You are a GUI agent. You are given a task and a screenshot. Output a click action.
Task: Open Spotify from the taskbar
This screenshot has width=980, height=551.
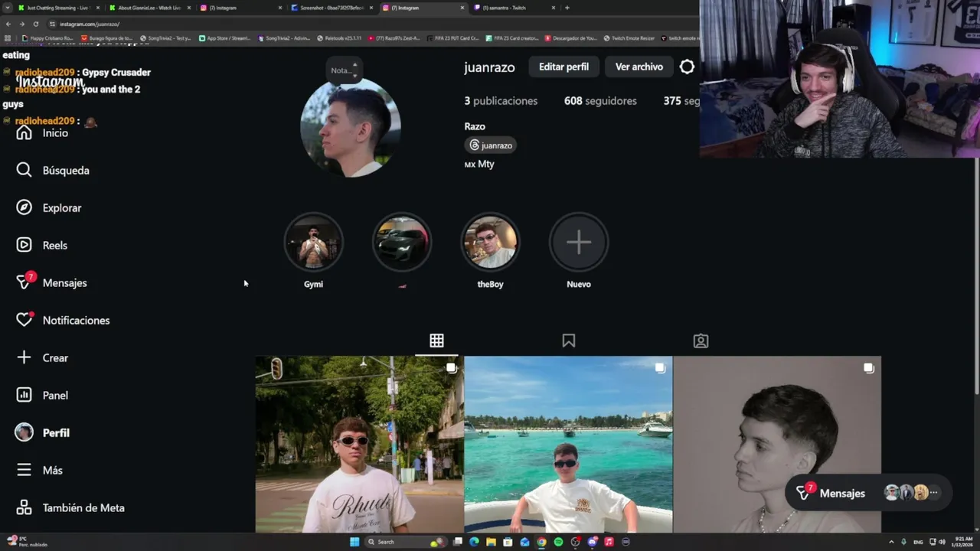pyautogui.click(x=558, y=542)
